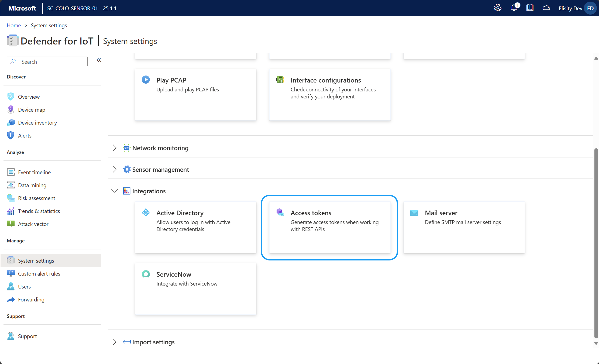The height and width of the screenshot is (364, 599).
Task: Click the ED user avatar
Action: 590,8
